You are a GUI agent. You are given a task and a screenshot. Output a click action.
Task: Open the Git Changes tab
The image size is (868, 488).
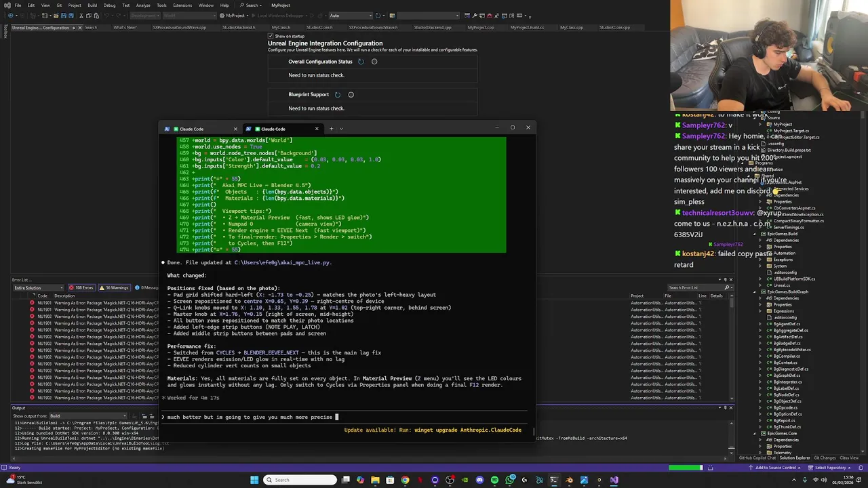point(825,457)
